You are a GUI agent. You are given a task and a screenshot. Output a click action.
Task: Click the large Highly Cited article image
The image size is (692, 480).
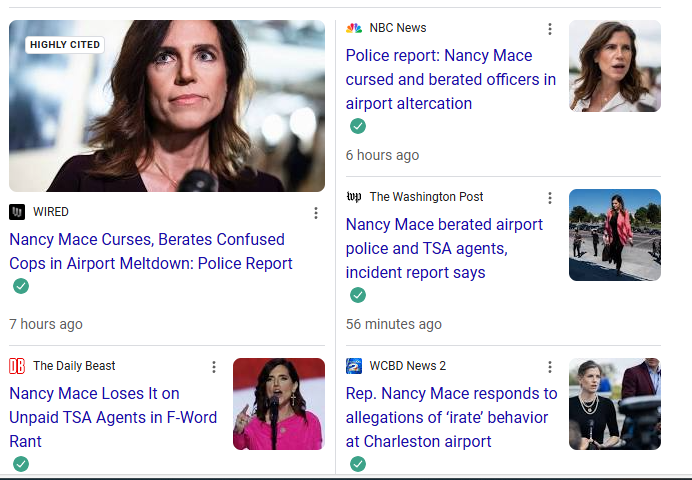[167, 105]
